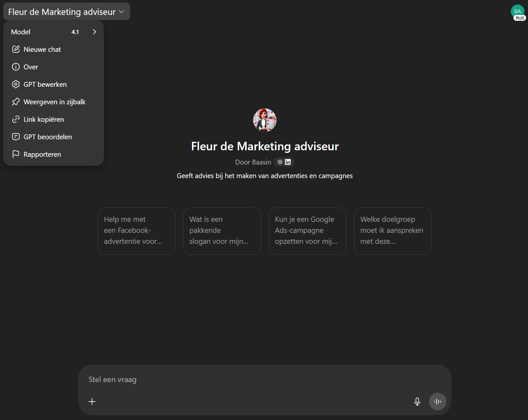Open the Over info menu item
This screenshot has width=528, height=420.
tap(31, 67)
